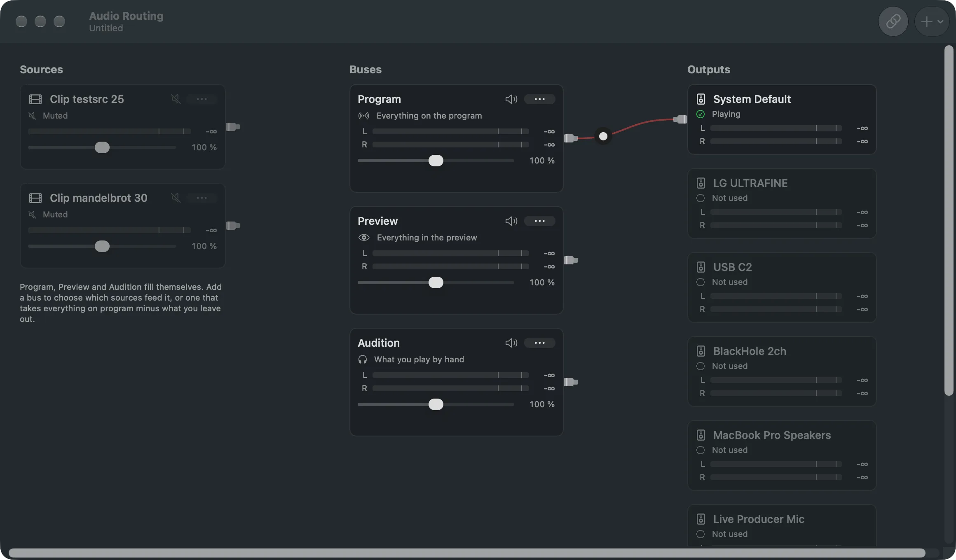Click the Not used circle for BlackHole 2ch
This screenshot has width=956, height=560.
pyautogui.click(x=701, y=366)
